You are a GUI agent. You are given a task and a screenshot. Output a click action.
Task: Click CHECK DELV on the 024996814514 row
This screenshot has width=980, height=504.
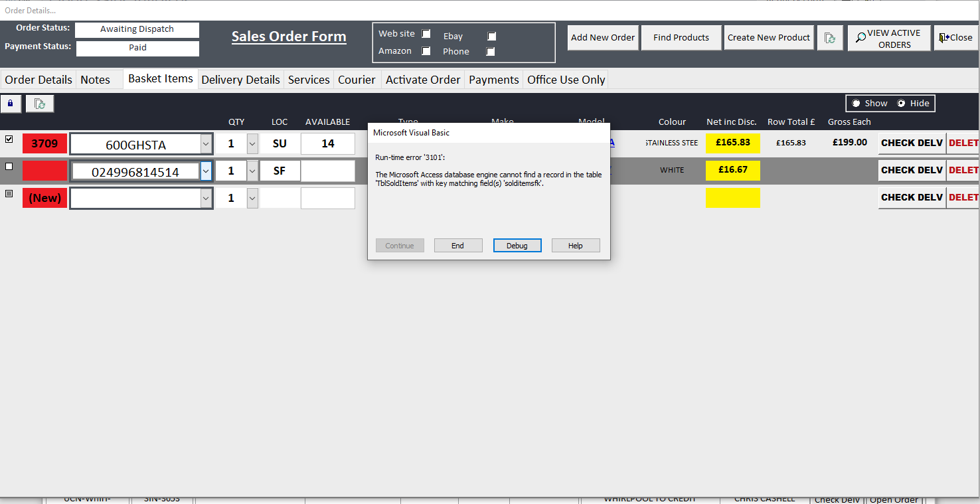point(912,171)
